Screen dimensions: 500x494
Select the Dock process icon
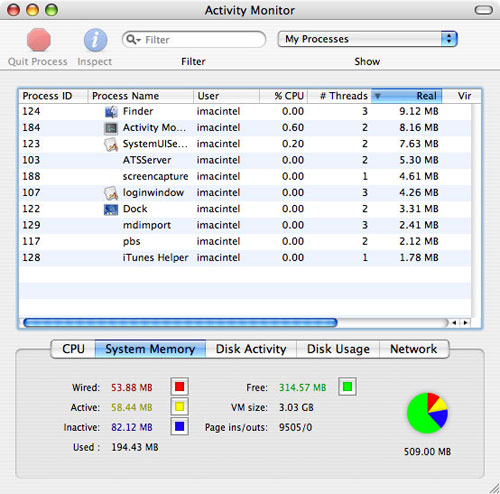click(111, 209)
